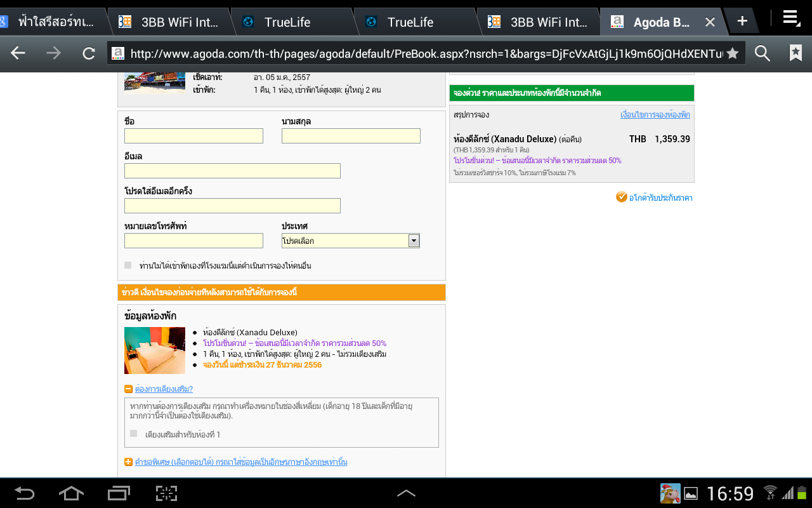The image size is (812, 508).
Task: Focus the นามสกุล (last name) field
Action: (x=351, y=136)
